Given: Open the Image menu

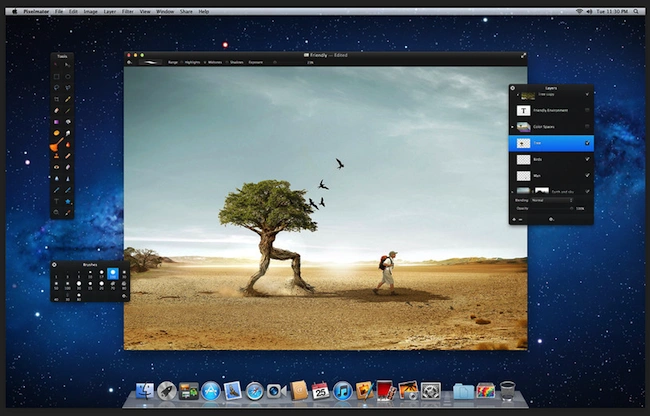Looking at the screenshot, I should pyautogui.click(x=90, y=12).
